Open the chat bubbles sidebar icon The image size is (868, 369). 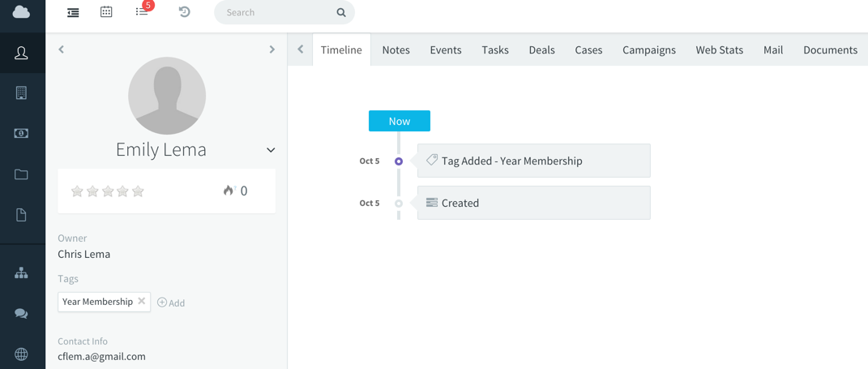[x=21, y=314]
